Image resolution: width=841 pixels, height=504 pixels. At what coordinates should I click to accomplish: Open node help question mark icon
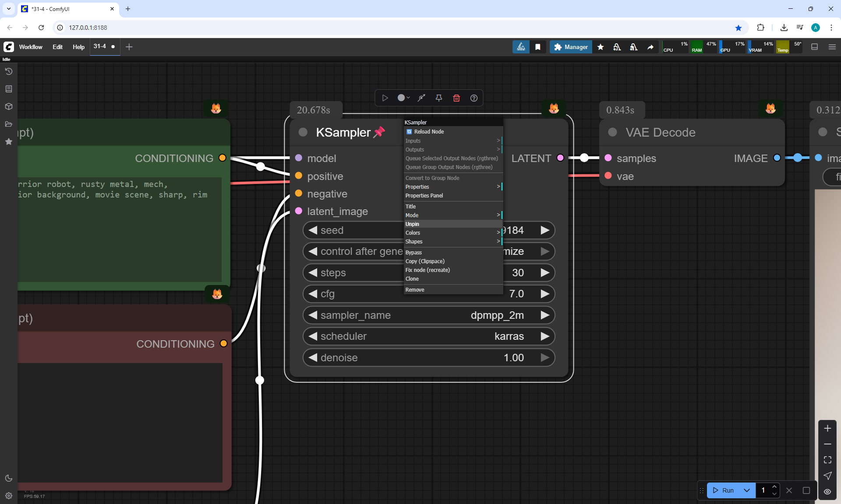474,98
